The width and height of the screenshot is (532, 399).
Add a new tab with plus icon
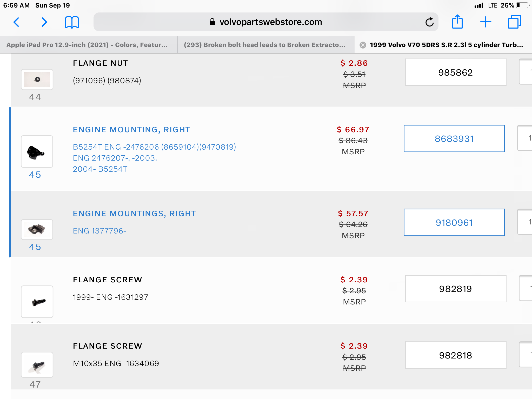[486, 22]
